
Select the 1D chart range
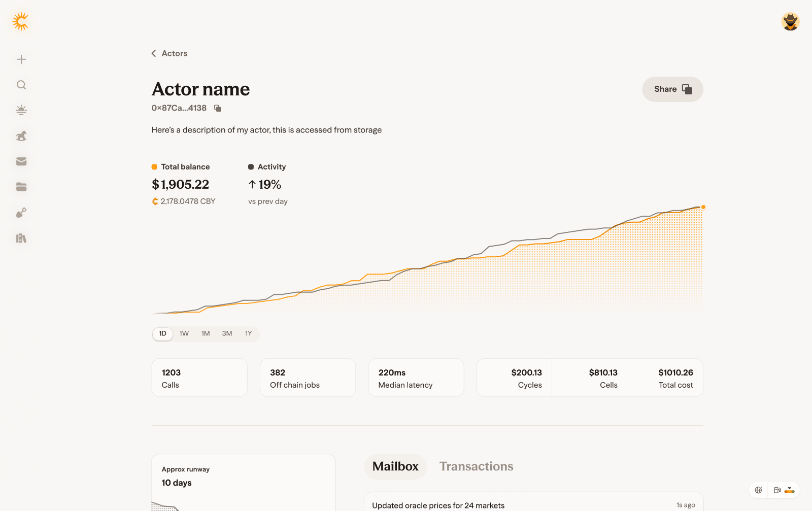point(163,333)
